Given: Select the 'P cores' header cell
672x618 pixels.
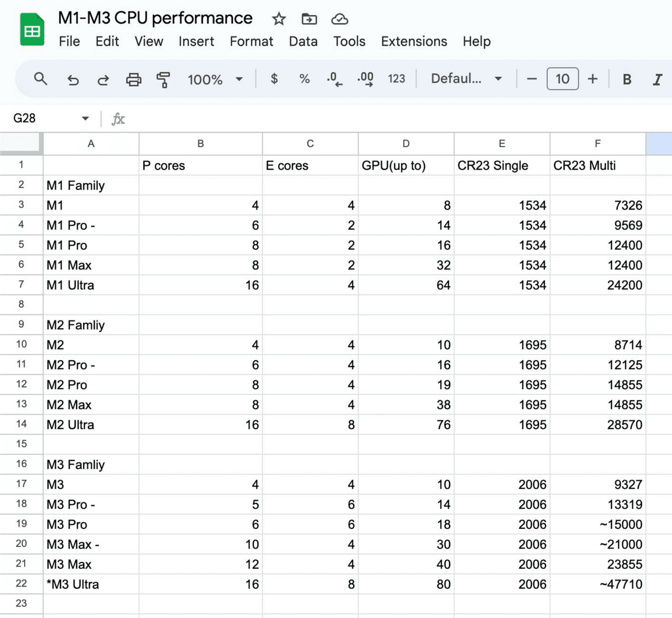Looking at the screenshot, I should click(200, 165).
